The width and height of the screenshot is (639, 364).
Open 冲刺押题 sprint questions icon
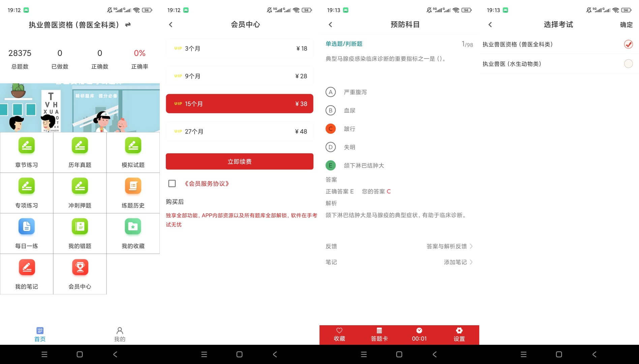pyautogui.click(x=80, y=186)
